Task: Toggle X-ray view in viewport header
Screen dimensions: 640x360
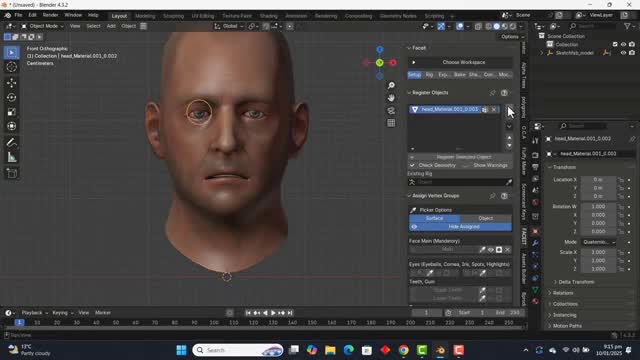Action: click(x=478, y=27)
